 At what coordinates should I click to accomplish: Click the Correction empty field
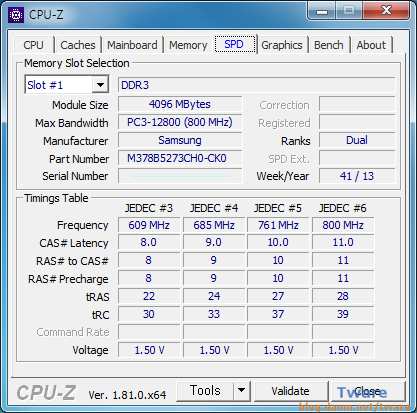(357, 104)
